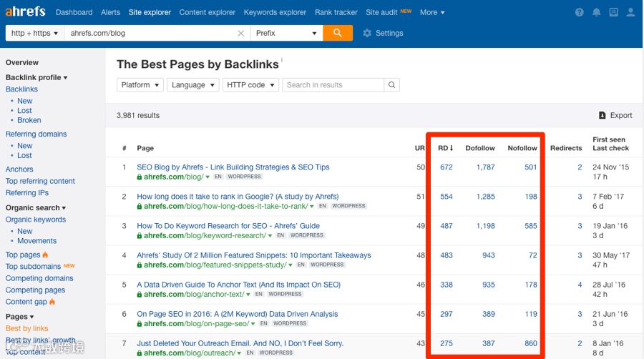The image size is (644, 359).
Task: Open the Language filter dropdown
Action: (192, 85)
